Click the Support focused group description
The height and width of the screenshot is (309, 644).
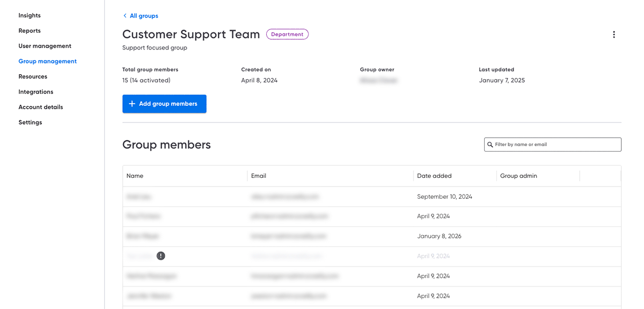[155, 48]
